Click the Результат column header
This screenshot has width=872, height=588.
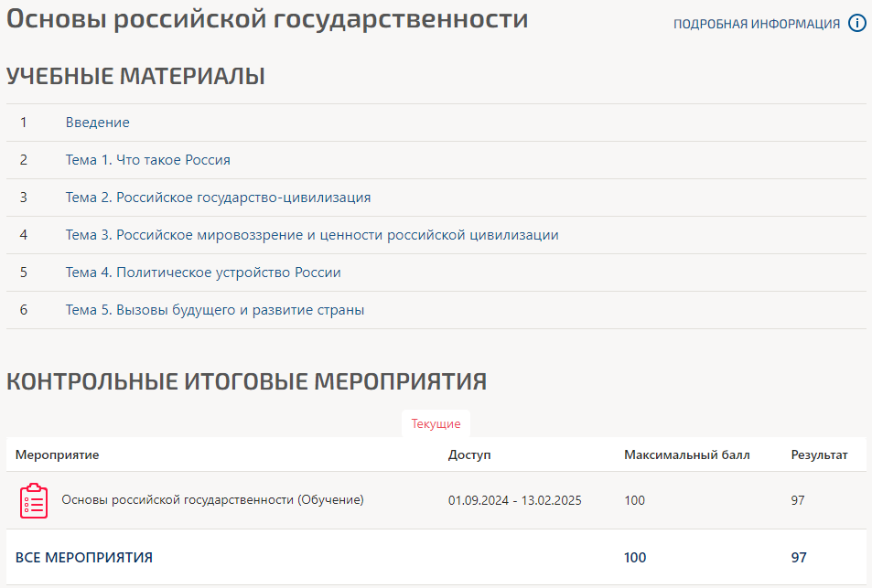point(819,454)
